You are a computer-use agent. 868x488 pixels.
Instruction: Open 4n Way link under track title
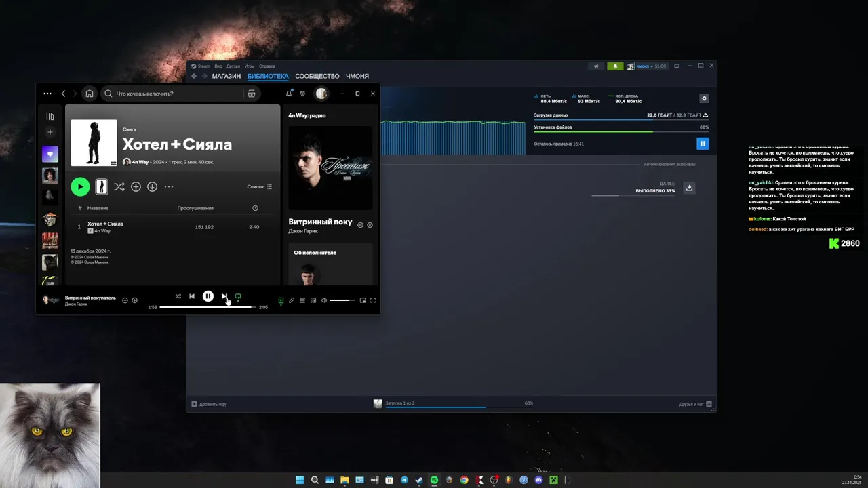[x=102, y=231]
